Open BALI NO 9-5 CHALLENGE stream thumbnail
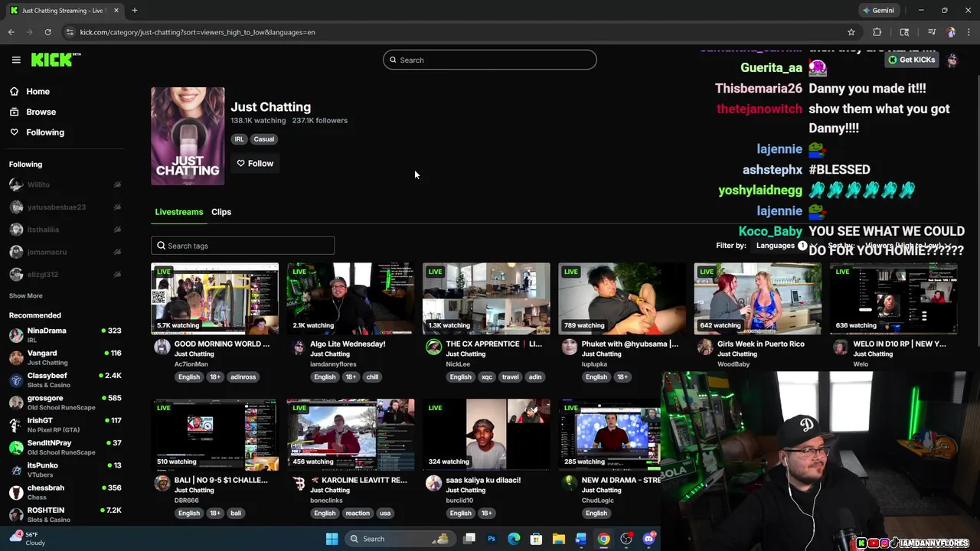The image size is (980, 551). [x=215, y=435]
